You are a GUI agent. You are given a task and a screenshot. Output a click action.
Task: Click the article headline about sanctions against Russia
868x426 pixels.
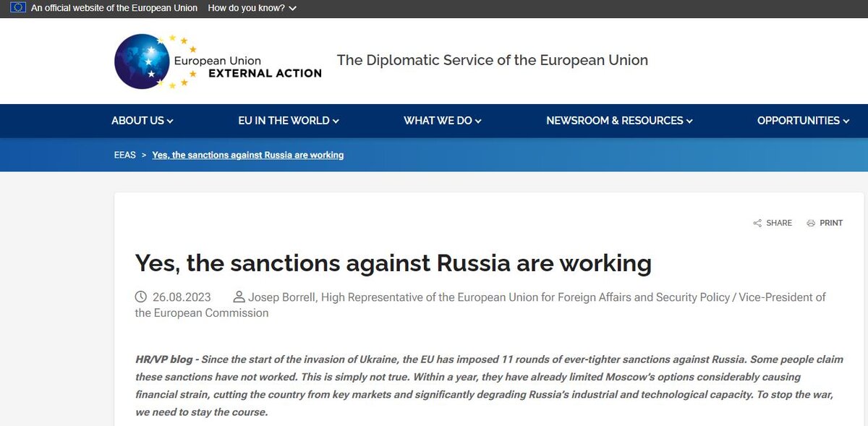pos(393,263)
